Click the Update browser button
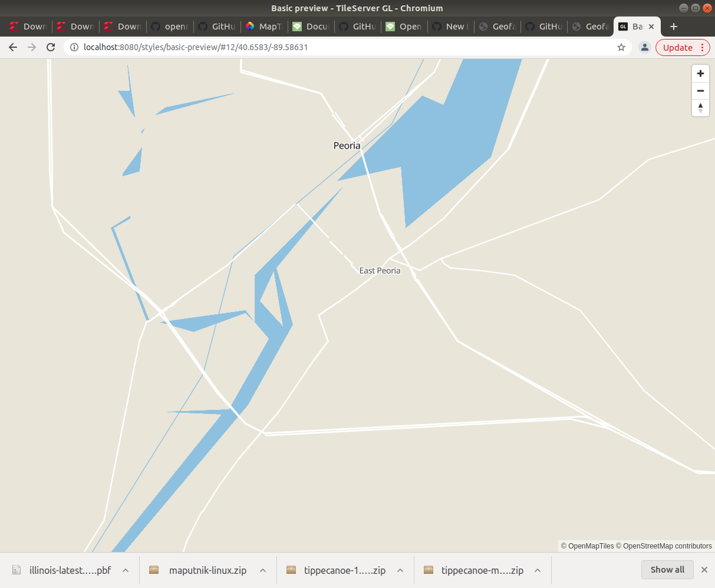The image size is (715, 588). point(678,47)
